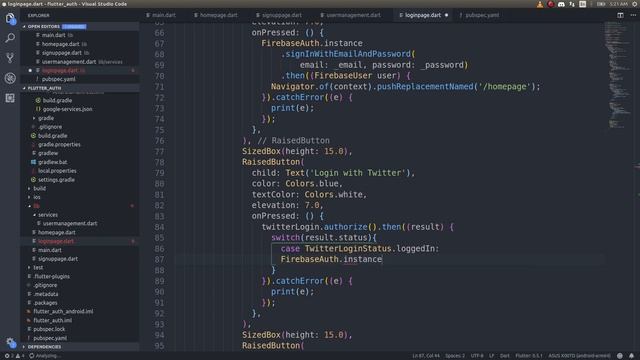Image resolution: width=640 pixels, height=360 pixels.
Task: Open local.properties file
Action: tap(57, 171)
